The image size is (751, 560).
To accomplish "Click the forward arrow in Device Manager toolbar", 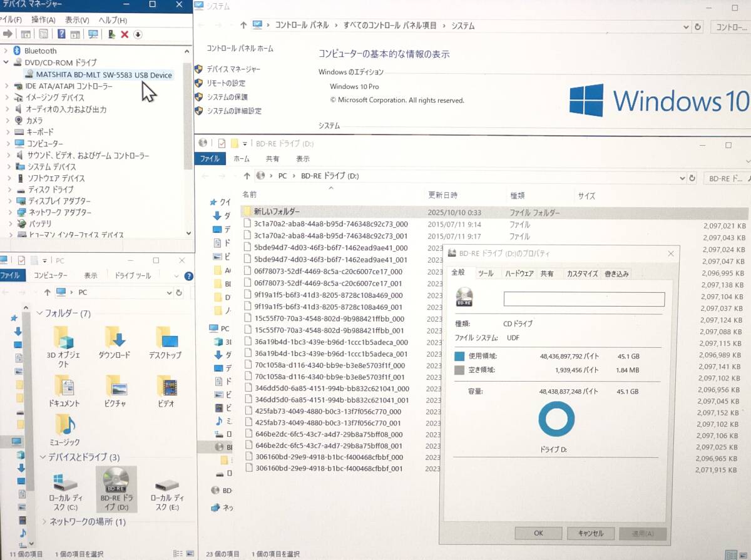I will [x=8, y=34].
